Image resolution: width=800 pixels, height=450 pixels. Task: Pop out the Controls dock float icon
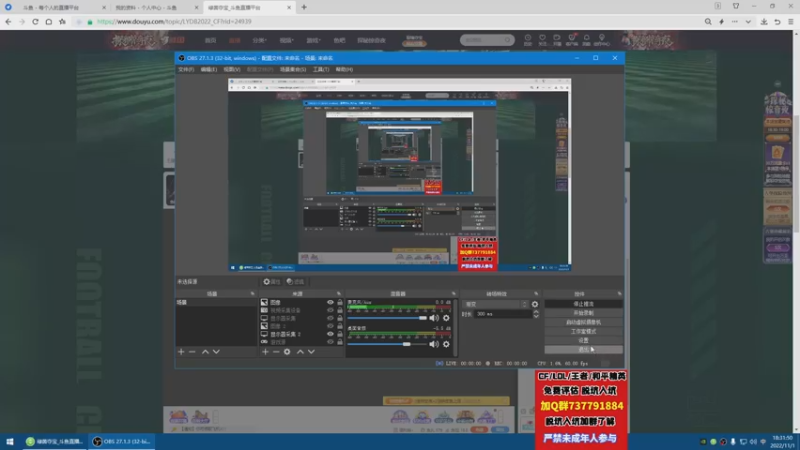click(x=619, y=294)
